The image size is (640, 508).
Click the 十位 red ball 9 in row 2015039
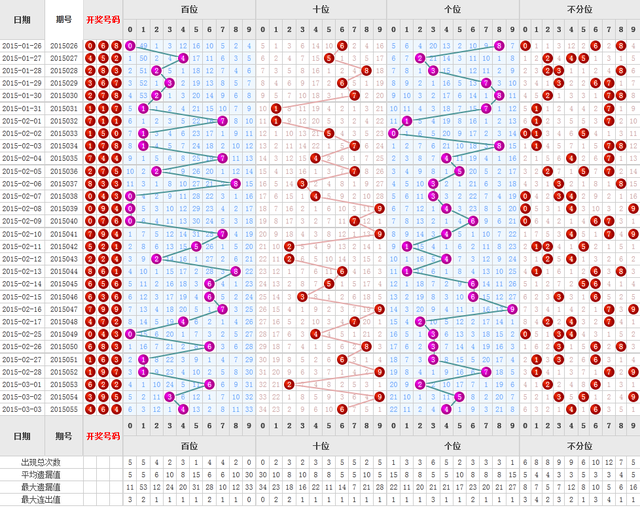pos(380,209)
